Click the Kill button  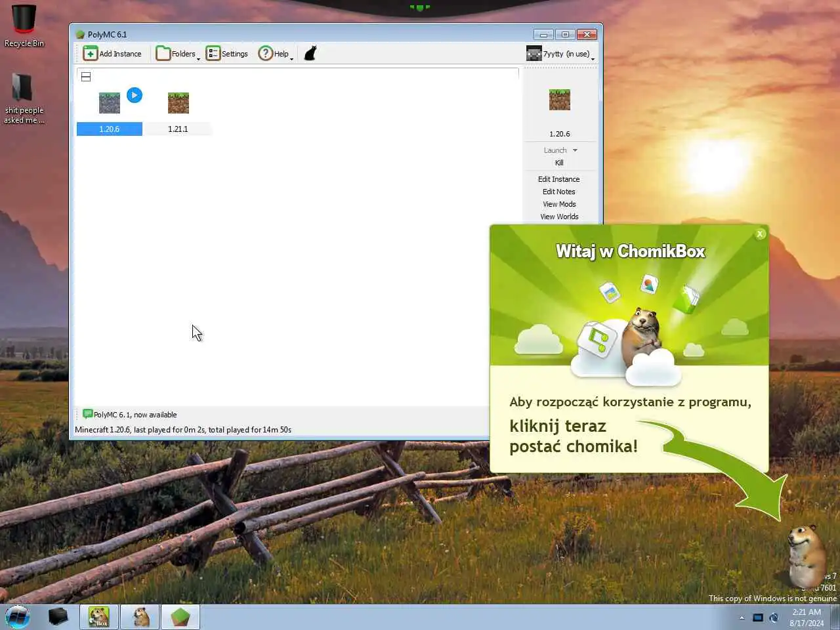point(559,163)
